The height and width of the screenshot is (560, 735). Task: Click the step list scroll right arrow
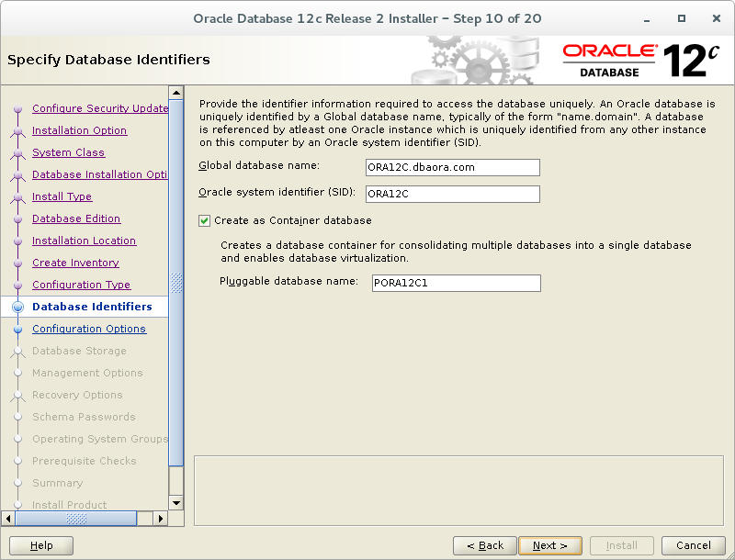(x=161, y=519)
